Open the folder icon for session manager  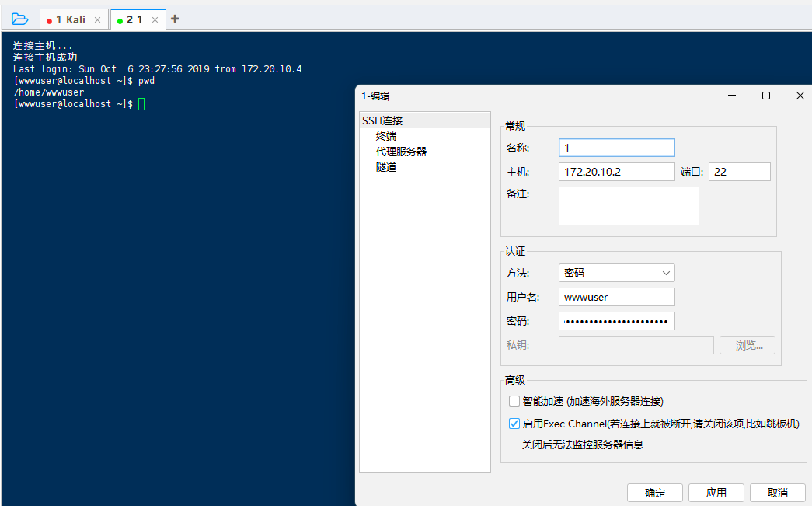[19, 19]
